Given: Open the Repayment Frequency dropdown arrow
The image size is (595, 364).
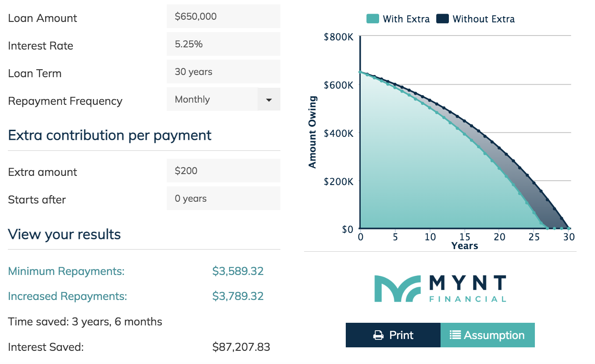Looking at the screenshot, I should click(269, 100).
